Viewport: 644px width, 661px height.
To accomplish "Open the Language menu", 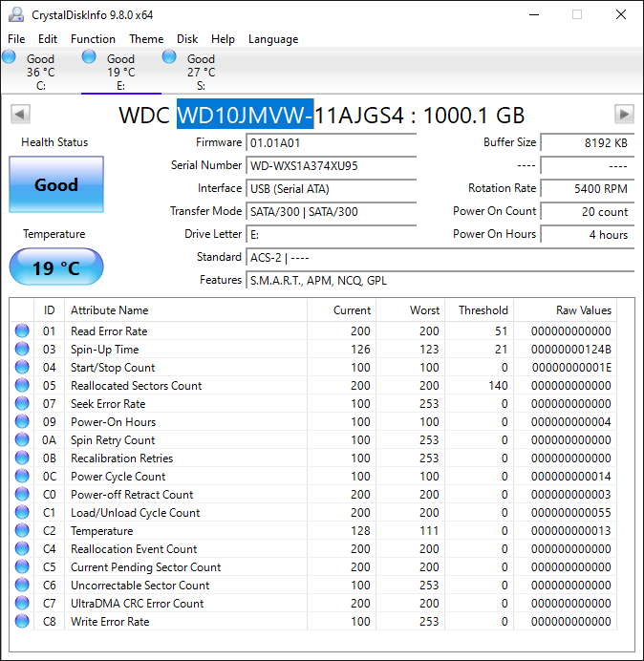I will (x=273, y=39).
